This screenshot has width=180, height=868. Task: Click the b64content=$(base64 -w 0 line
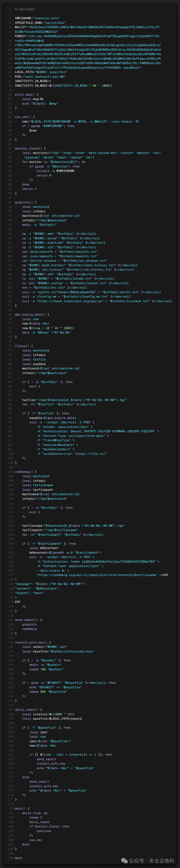point(65,552)
